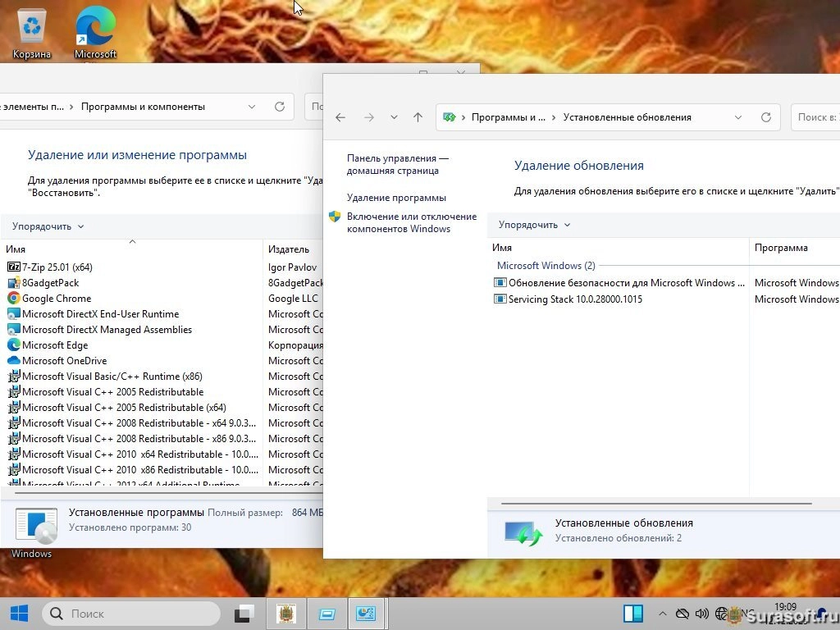
Task: Expand address history dropdown in Программы и компоненты
Action: (x=251, y=107)
